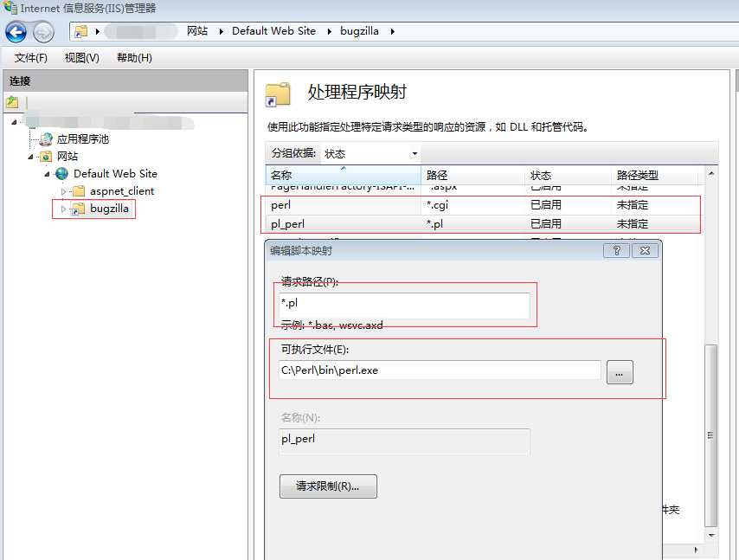Viewport: 739px width, 560px height.
Task: Click the 可执行文件 path input field
Action: pyautogui.click(x=440, y=370)
